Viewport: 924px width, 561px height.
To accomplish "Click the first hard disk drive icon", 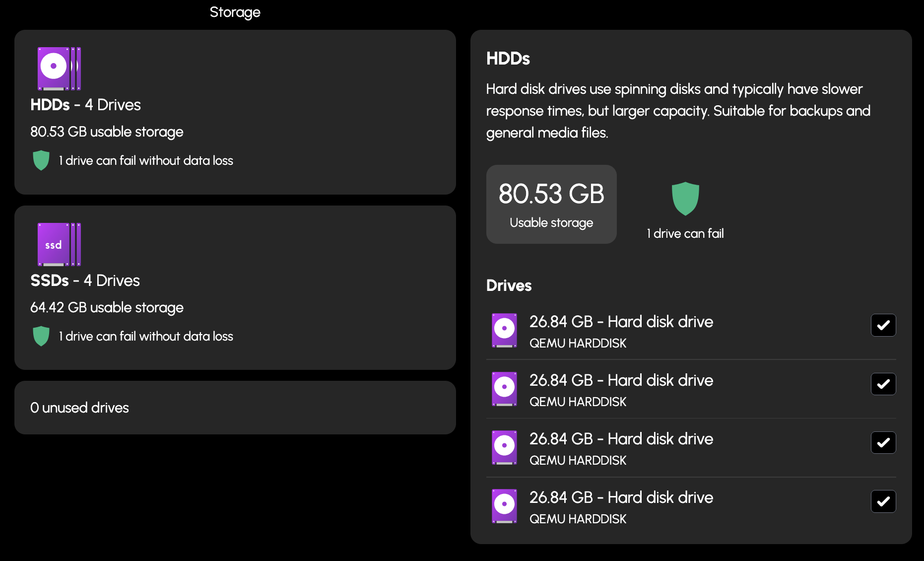I will tap(504, 330).
